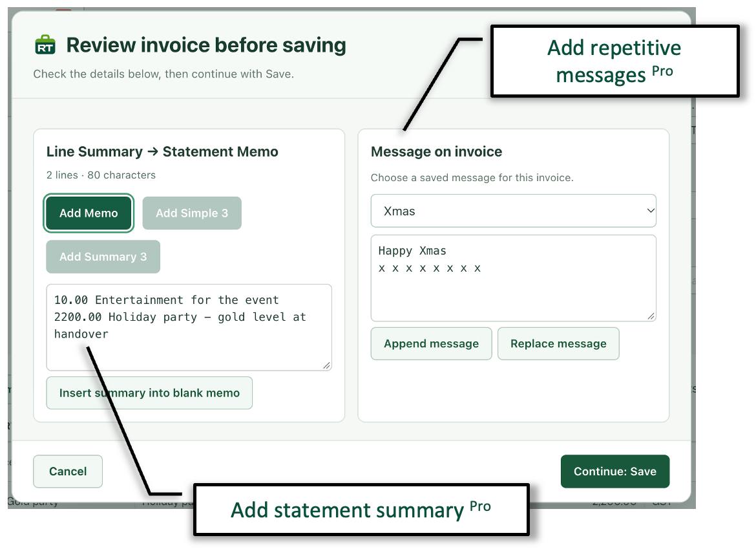Click the 'Review invoice before saving' heading

click(206, 45)
